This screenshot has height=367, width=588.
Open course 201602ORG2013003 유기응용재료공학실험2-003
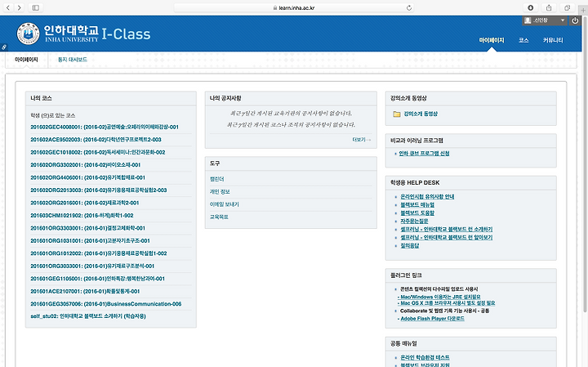tap(99, 190)
